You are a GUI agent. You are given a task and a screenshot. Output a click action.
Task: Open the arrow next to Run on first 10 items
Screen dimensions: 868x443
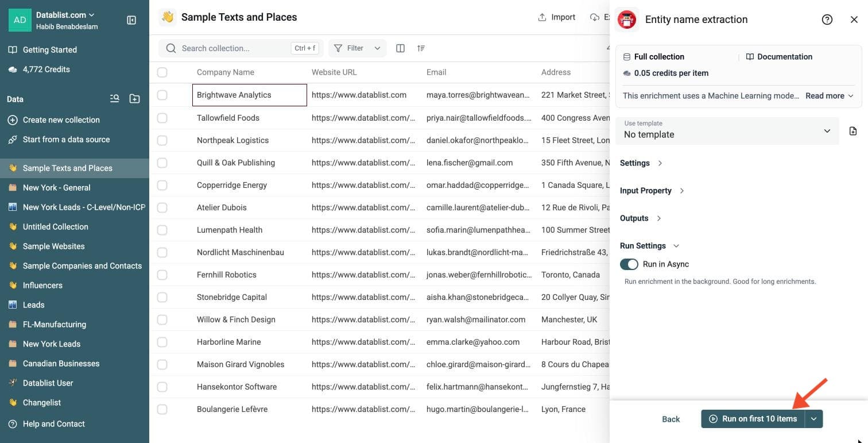pos(814,419)
